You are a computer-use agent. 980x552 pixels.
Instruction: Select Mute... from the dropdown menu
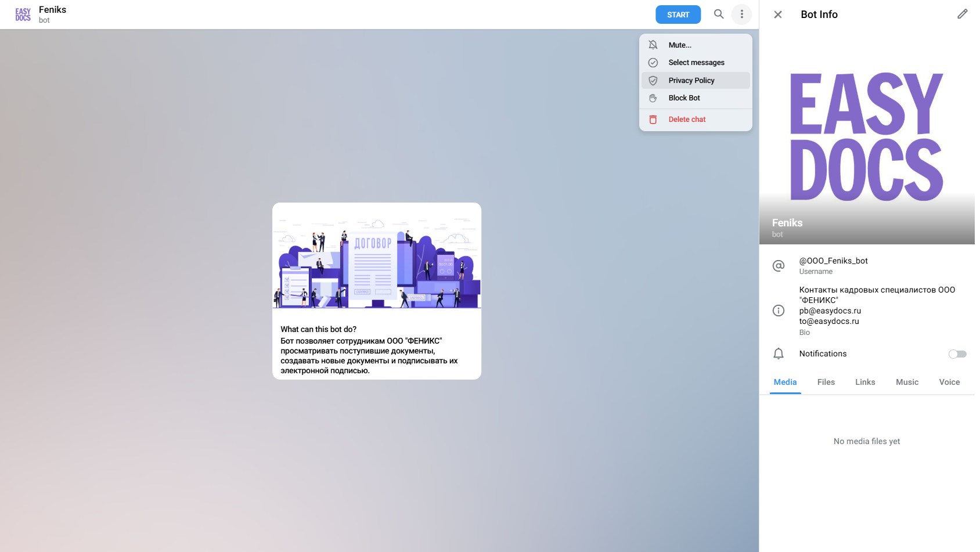click(x=680, y=45)
